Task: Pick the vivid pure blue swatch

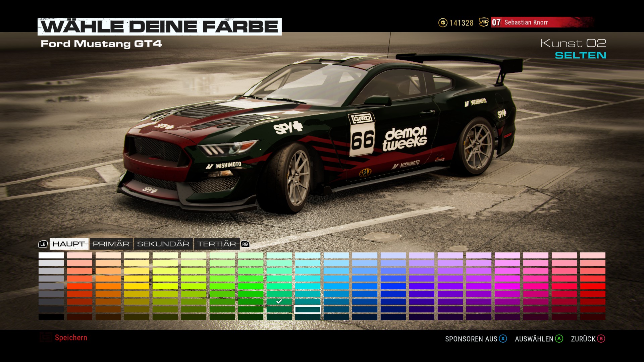Action: 393,286
